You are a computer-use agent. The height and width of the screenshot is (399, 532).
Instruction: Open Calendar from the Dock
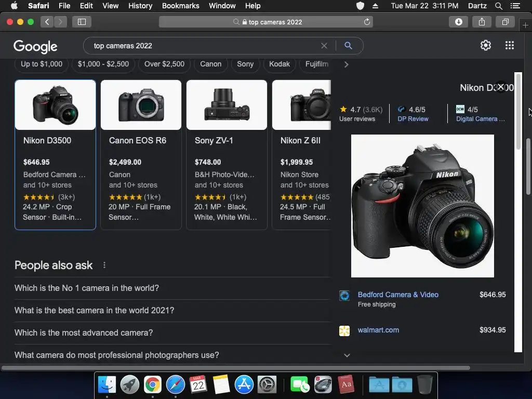tap(198, 384)
